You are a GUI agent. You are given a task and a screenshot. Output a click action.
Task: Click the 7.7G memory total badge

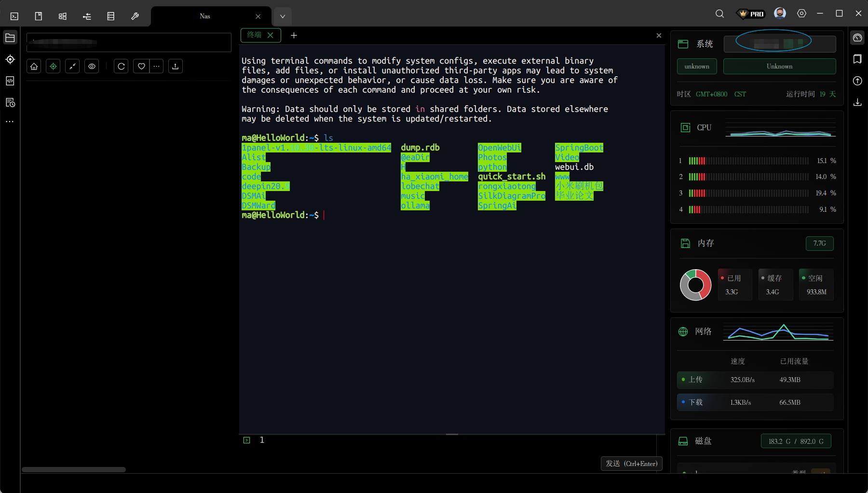click(x=820, y=244)
